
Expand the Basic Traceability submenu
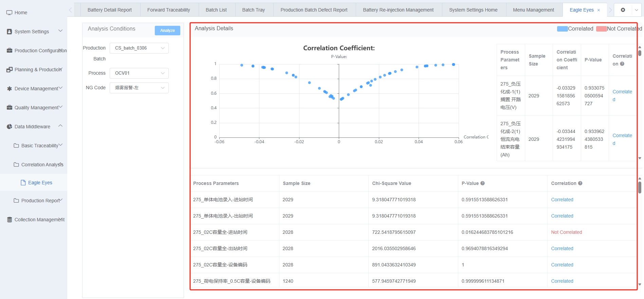(60, 145)
